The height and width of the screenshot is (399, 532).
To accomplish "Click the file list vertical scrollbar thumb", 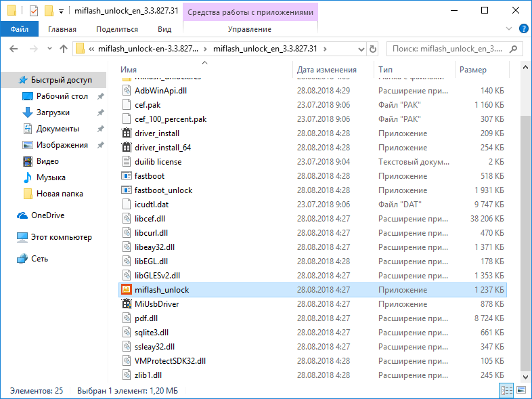I will tap(525, 243).
